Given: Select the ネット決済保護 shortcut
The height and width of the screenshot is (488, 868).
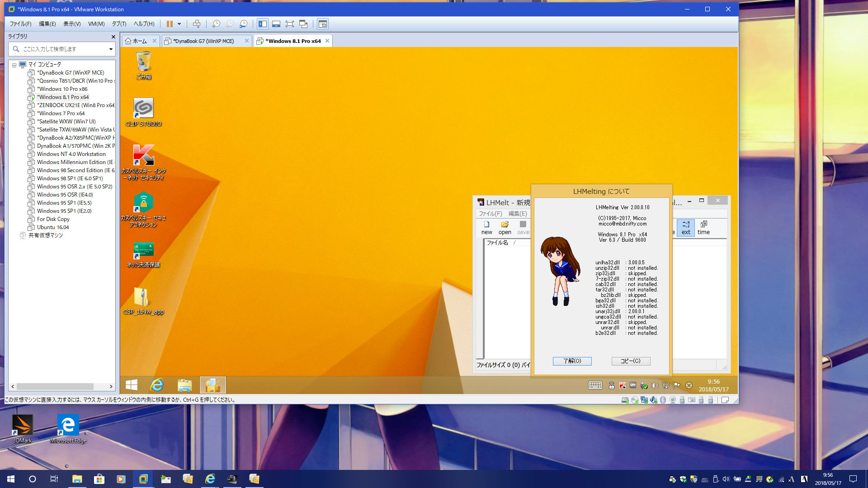Looking at the screenshot, I should pos(143,254).
